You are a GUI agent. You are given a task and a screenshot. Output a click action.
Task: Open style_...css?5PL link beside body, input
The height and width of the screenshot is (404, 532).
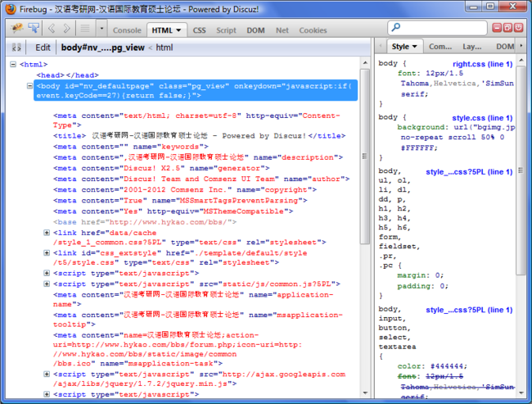(x=469, y=310)
